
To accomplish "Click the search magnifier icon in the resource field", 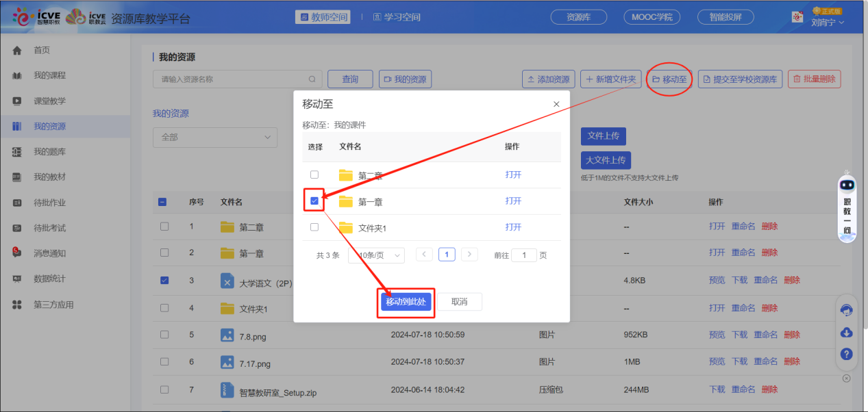I will tap(312, 79).
